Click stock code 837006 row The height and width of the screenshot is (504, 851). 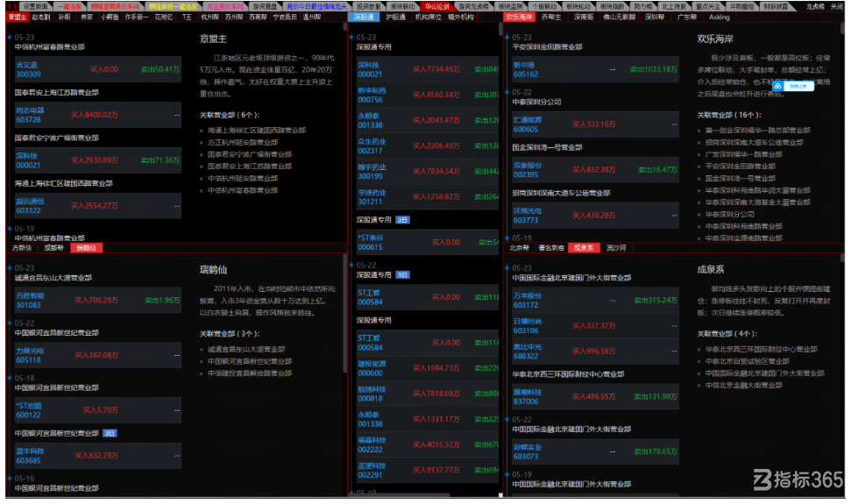595,396
